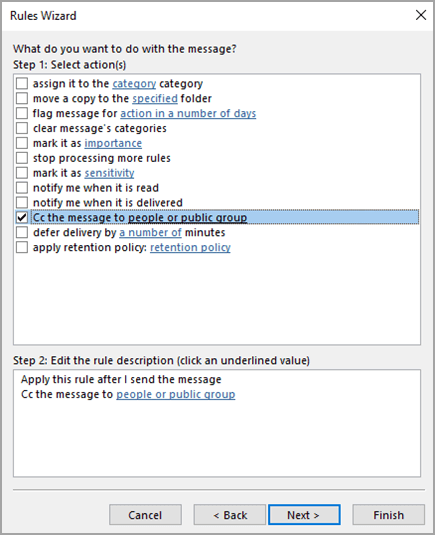Go back with the < Back button

230,515
